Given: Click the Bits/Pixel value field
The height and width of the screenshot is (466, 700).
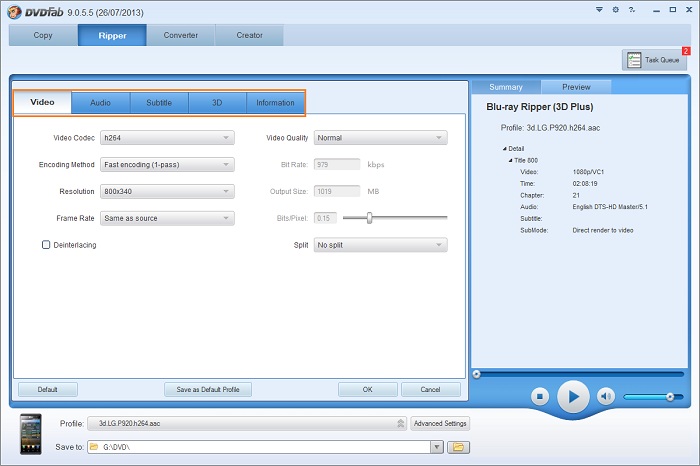Looking at the screenshot, I should point(325,218).
